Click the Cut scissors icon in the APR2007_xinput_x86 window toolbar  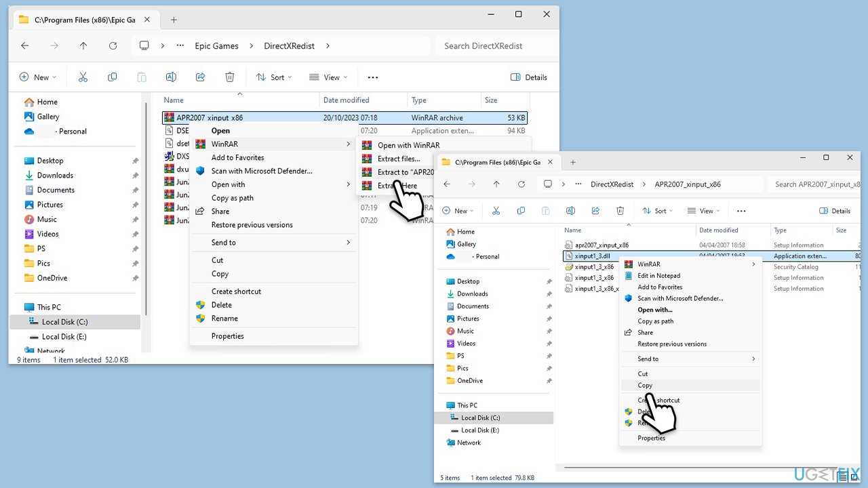tap(496, 211)
